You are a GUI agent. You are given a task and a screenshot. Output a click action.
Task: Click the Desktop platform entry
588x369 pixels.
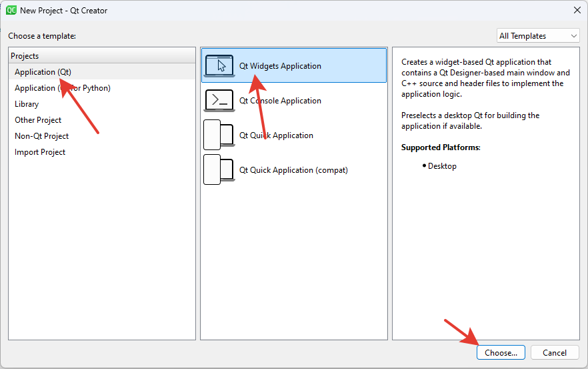pyautogui.click(x=442, y=166)
